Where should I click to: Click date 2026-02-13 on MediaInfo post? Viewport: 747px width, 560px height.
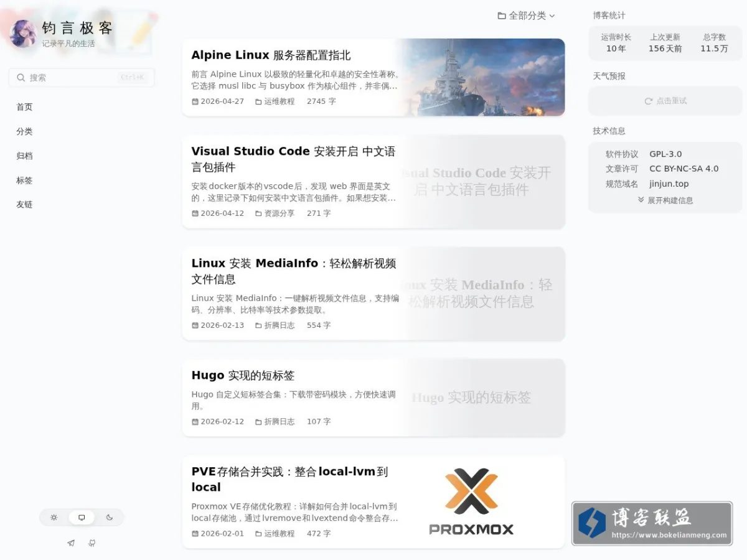(222, 325)
